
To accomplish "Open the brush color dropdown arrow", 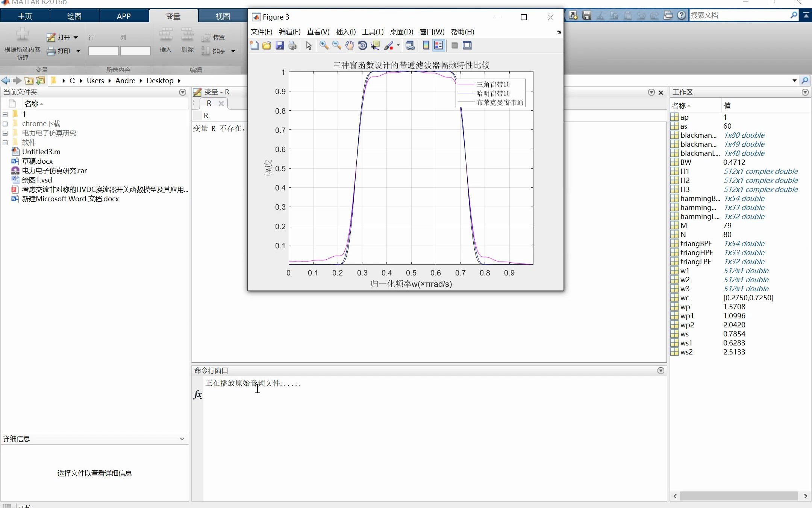I will tap(398, 46).
